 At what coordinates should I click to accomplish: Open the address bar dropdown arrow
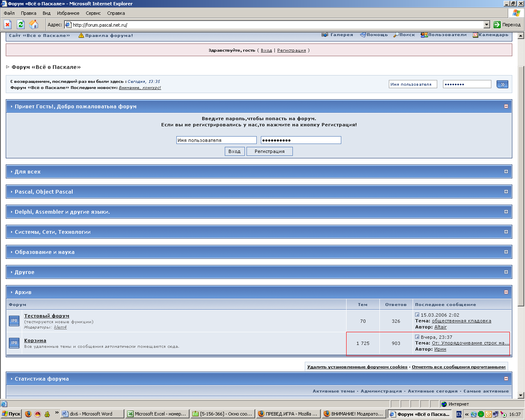[x=486, y=25]
